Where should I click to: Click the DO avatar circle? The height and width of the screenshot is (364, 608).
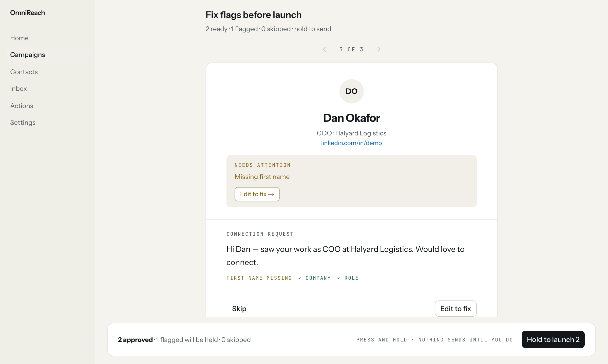[x=351, y=91]
